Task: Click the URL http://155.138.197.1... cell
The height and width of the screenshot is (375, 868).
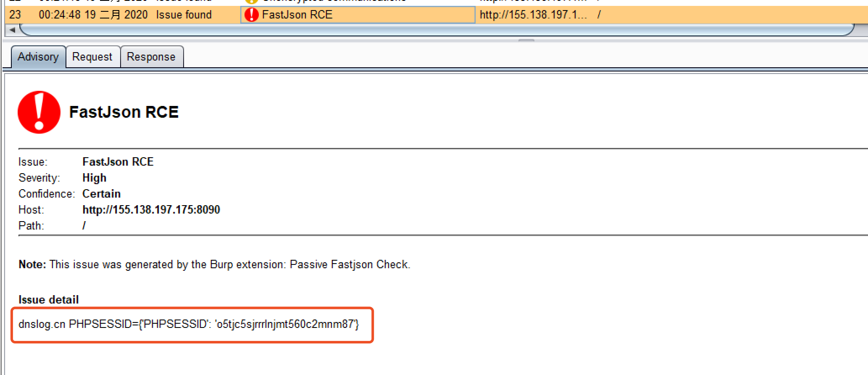Action: (534, 15)
